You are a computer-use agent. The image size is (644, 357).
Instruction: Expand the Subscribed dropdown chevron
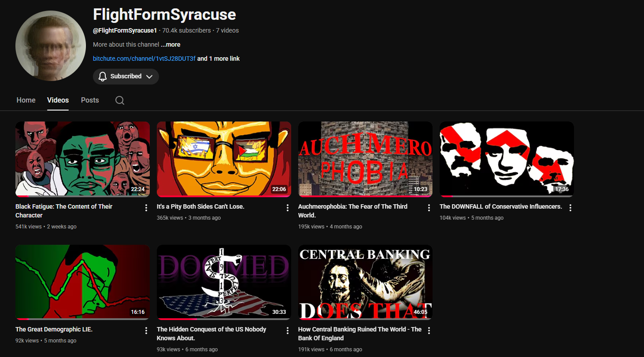pyautogui.click(x=149, y=77)
